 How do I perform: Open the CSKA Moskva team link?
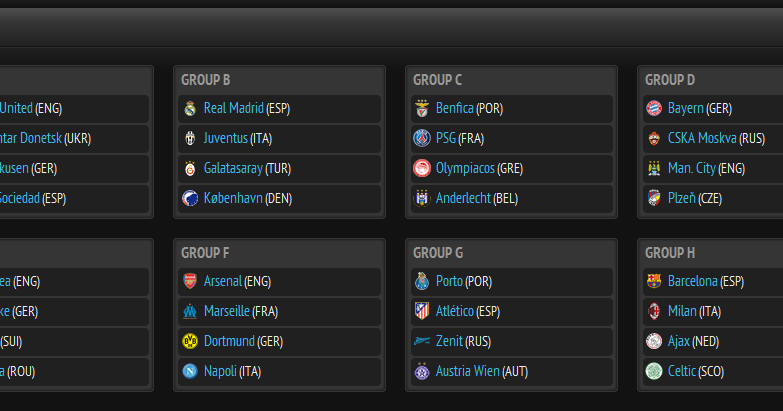point(702,138)
